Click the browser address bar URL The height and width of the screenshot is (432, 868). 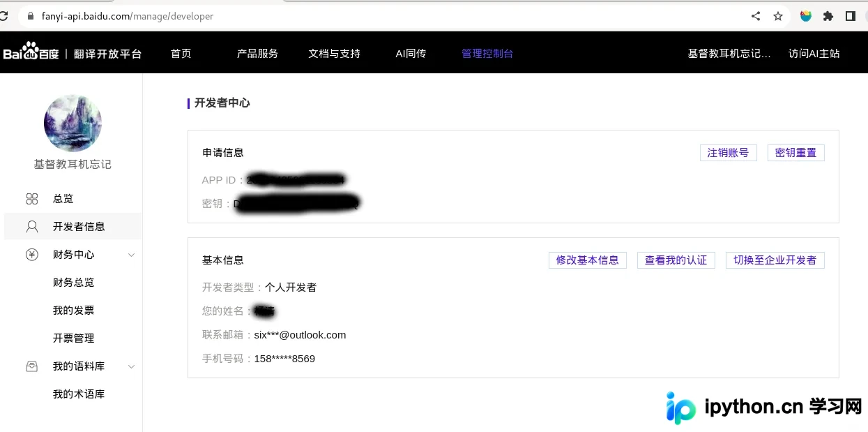click(128, 16)
